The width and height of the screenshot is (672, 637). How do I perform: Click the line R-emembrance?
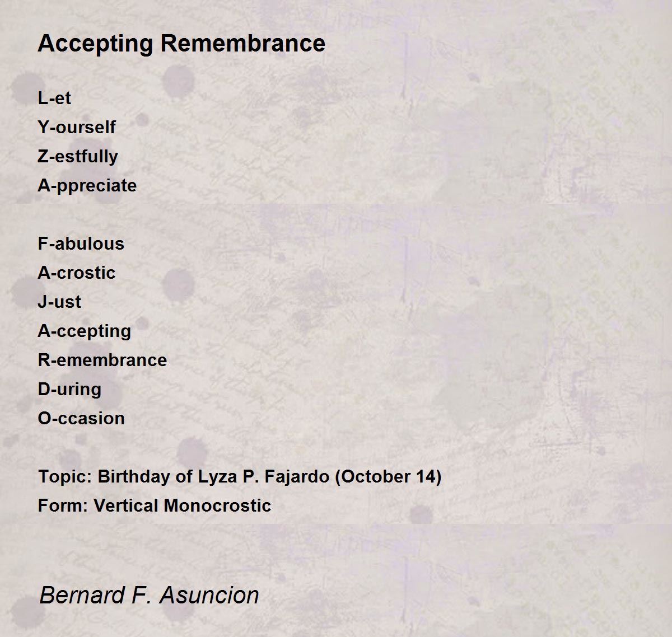coord(102,360)
